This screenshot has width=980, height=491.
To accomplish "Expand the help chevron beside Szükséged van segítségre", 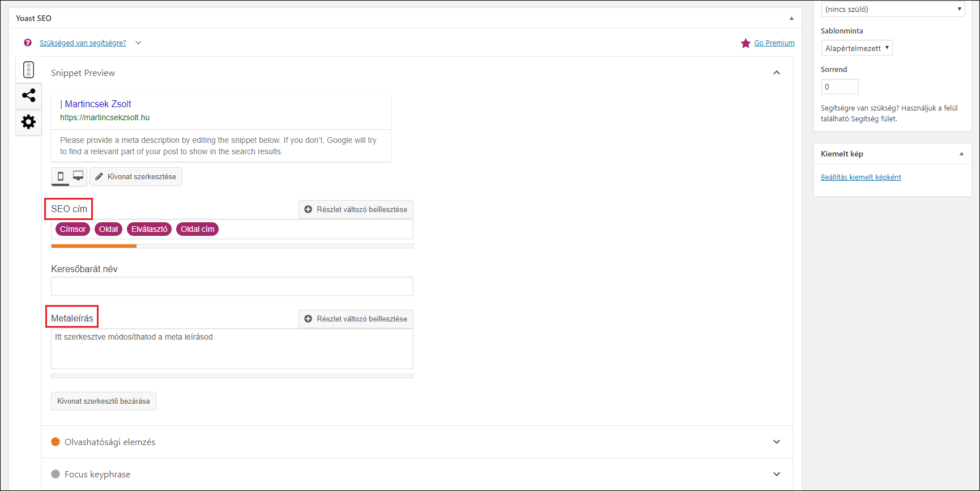I will 138,43.
